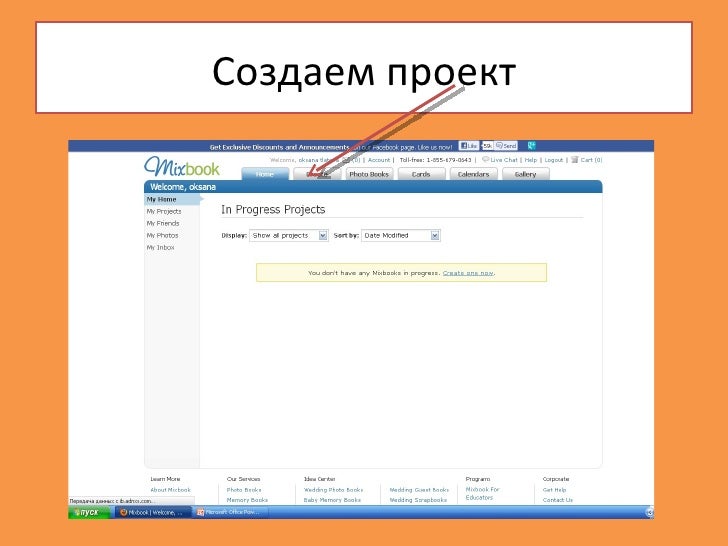Click the Wedding Scrapbooks footer link
The width and height of the screenshot is (728, 546).
pyautogui.click(x=418, y=500)
